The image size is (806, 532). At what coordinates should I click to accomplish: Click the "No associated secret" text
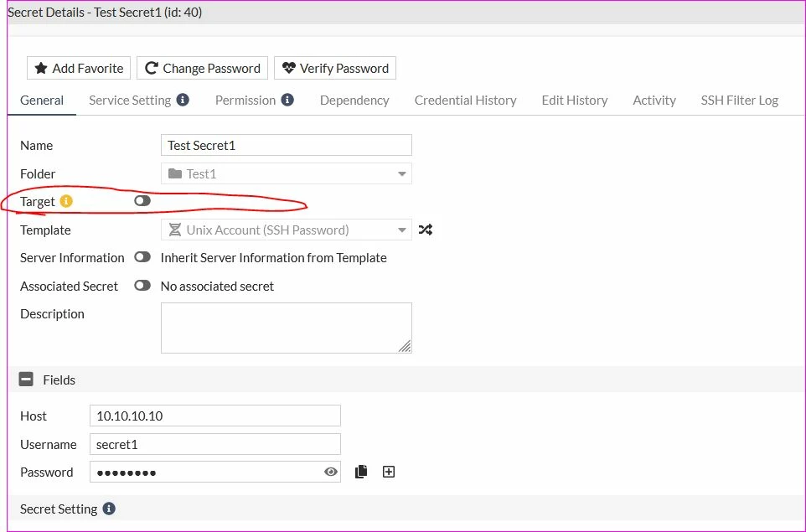(217, 286)
